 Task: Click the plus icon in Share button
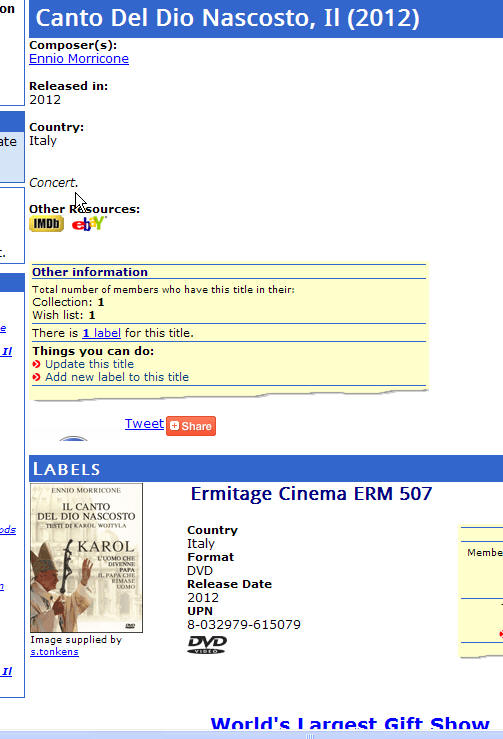coord(174,426)
